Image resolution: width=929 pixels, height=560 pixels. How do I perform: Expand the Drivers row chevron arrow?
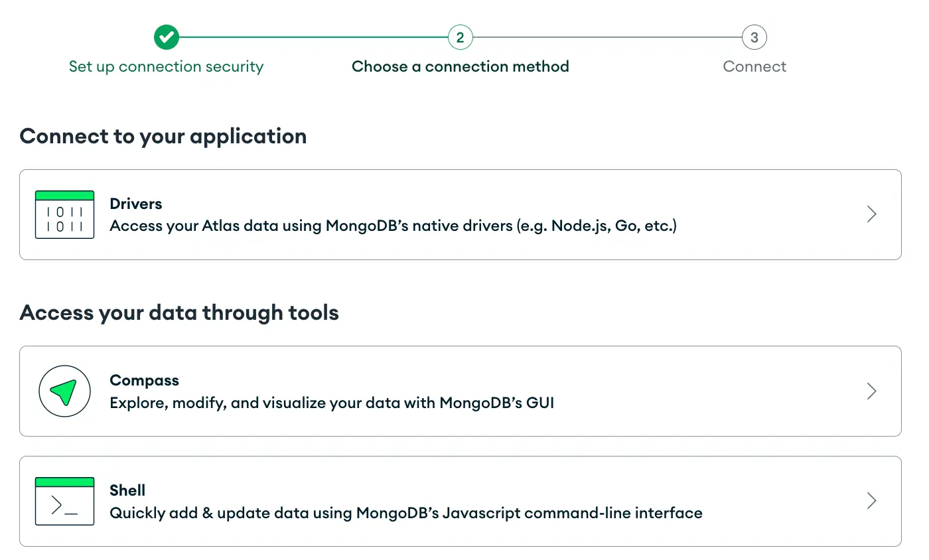(x=872, y=214)
